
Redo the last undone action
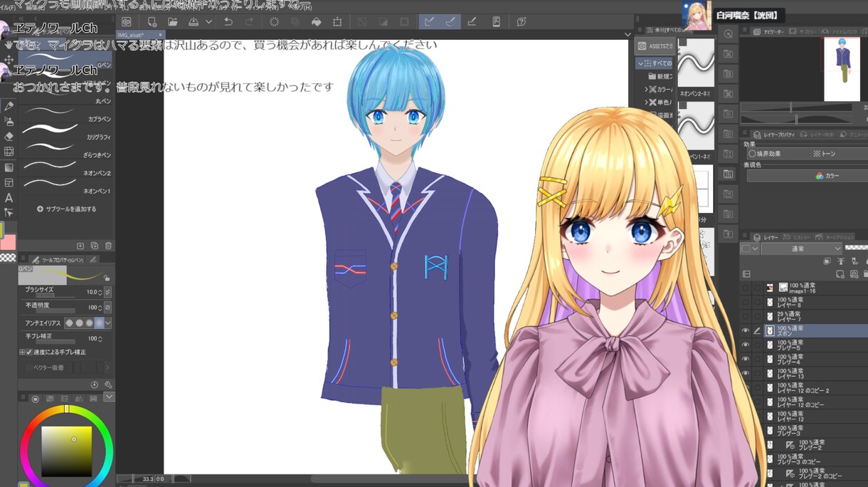[249, 21]
